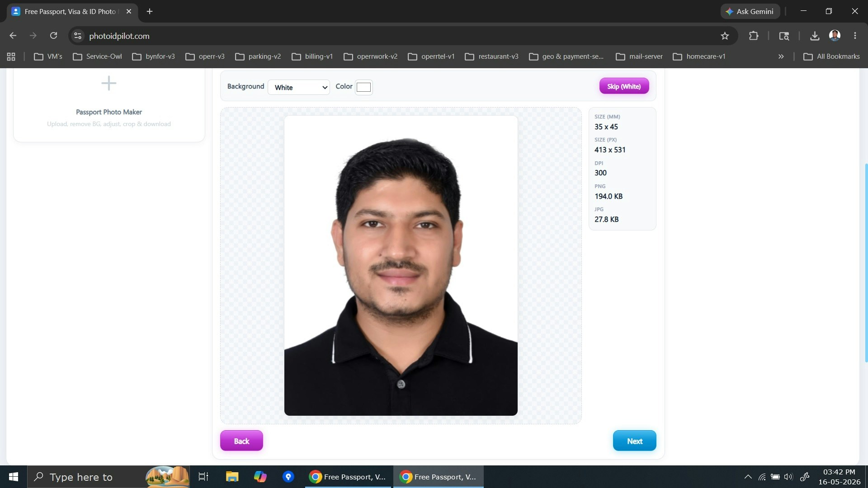Open the Copilot taskbar icon
Viewport: 868px width, 488px height.
260,477
